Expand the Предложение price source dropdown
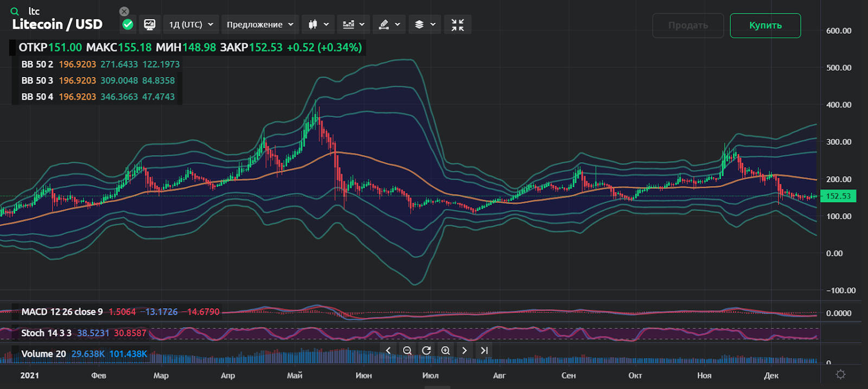Viewport: 868px width, 389px height. tap(260, 24)
